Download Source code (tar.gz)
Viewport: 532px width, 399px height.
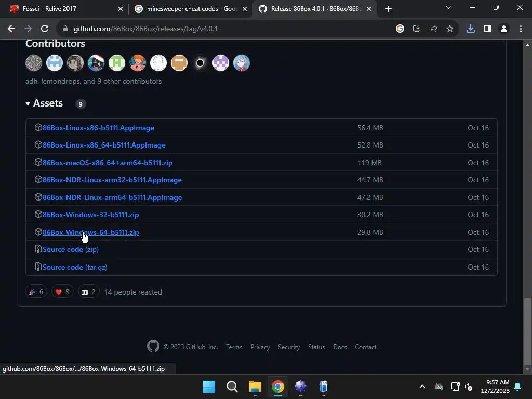[75, 267]
